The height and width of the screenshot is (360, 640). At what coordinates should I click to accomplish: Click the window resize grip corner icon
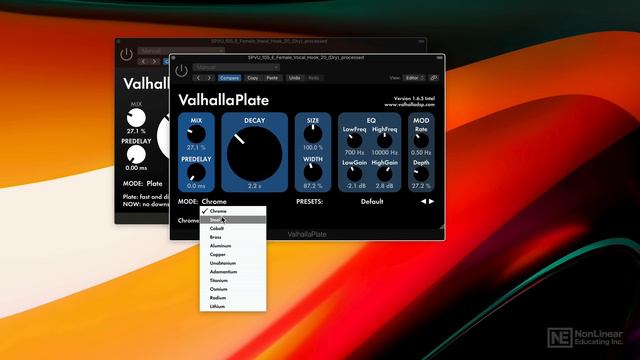tap(441, 226)
